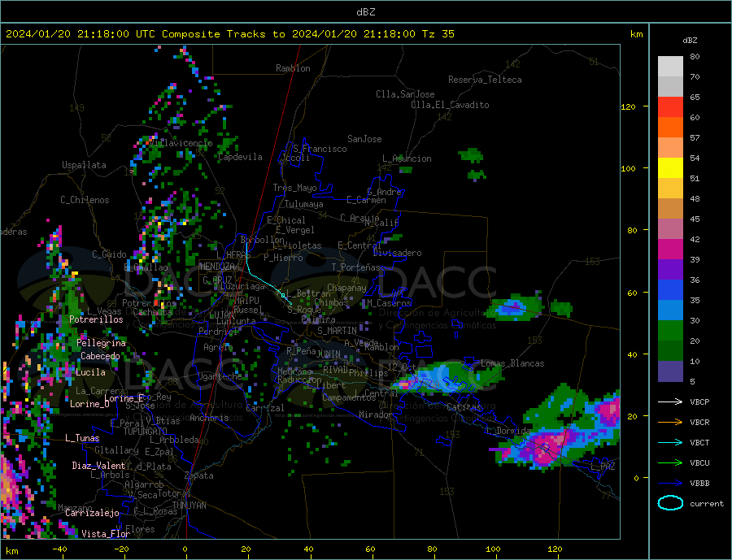Screen dimensions: 732x560
Task: Click the cyan 'current' ellipse symbol
Action: coord(670,503)
